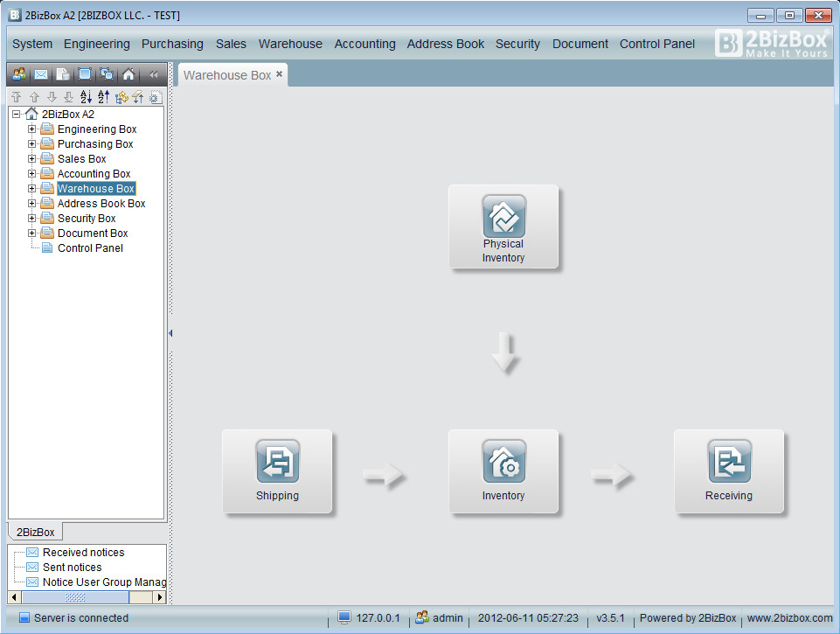840x634 pixels.
Task: Expand the Address Book Box tree node
Action: pos(31,204)
